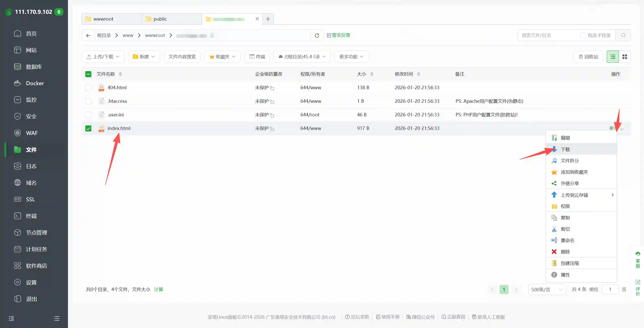Open the 网站 website section icon
Viewport: 644px width, 328px height.
(x=17, y=50)
